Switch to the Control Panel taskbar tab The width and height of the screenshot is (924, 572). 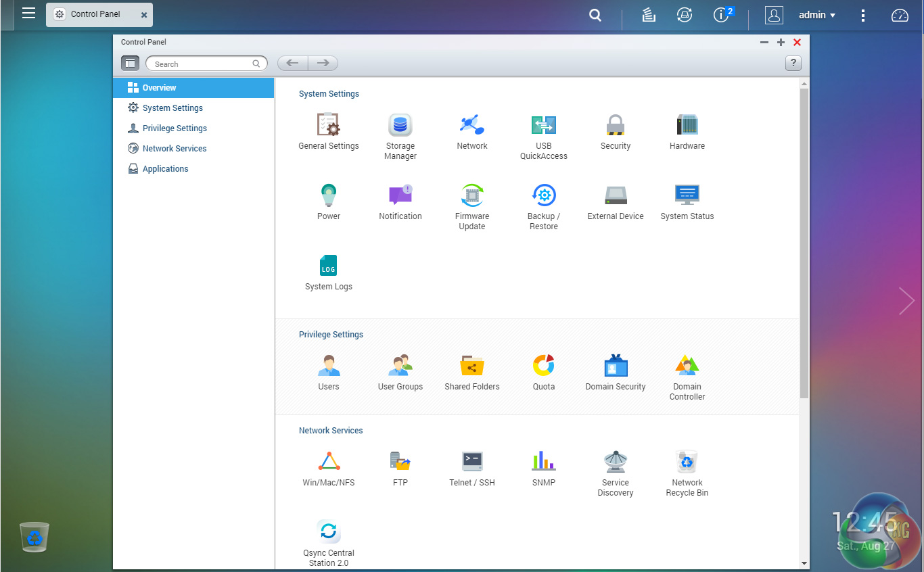point(95,14)
